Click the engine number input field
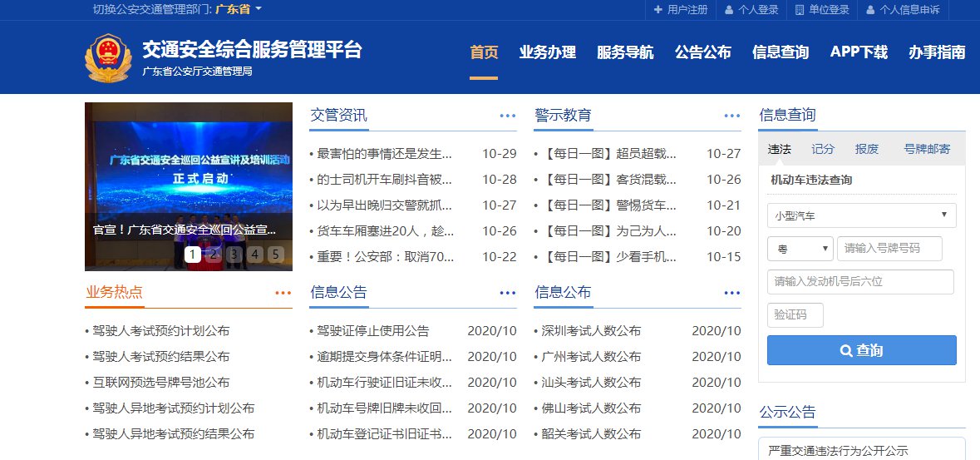The height and width of the screenshot is (460, 980). point(860,282)
